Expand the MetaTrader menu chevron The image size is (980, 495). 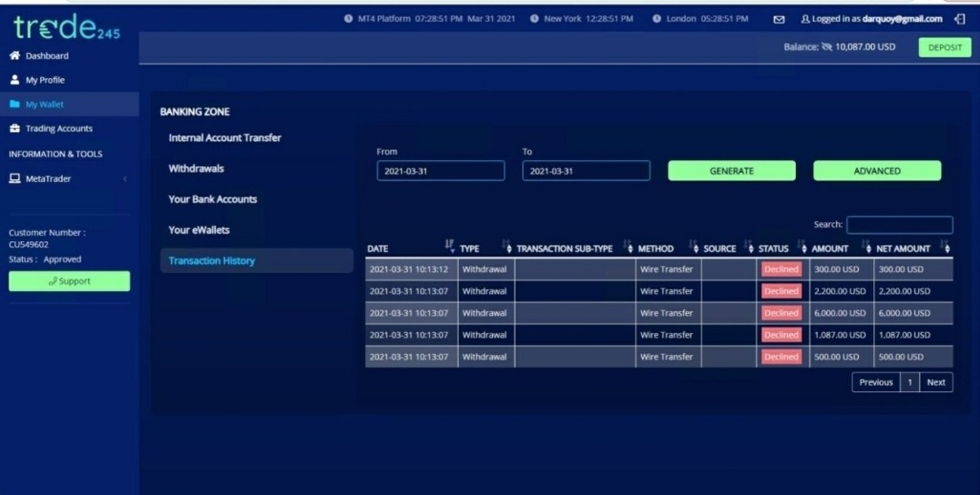(x=125, y=178)
